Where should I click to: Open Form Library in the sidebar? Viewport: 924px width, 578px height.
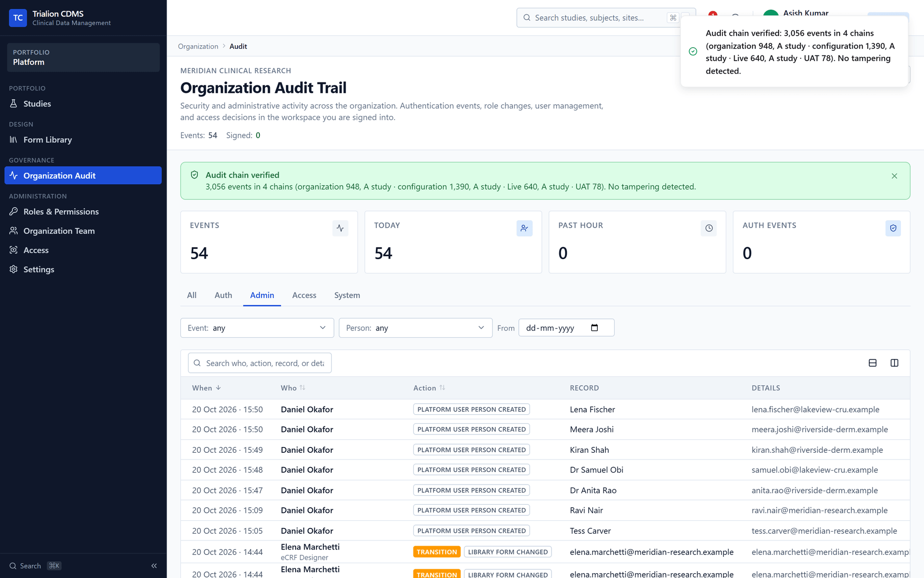83,140
